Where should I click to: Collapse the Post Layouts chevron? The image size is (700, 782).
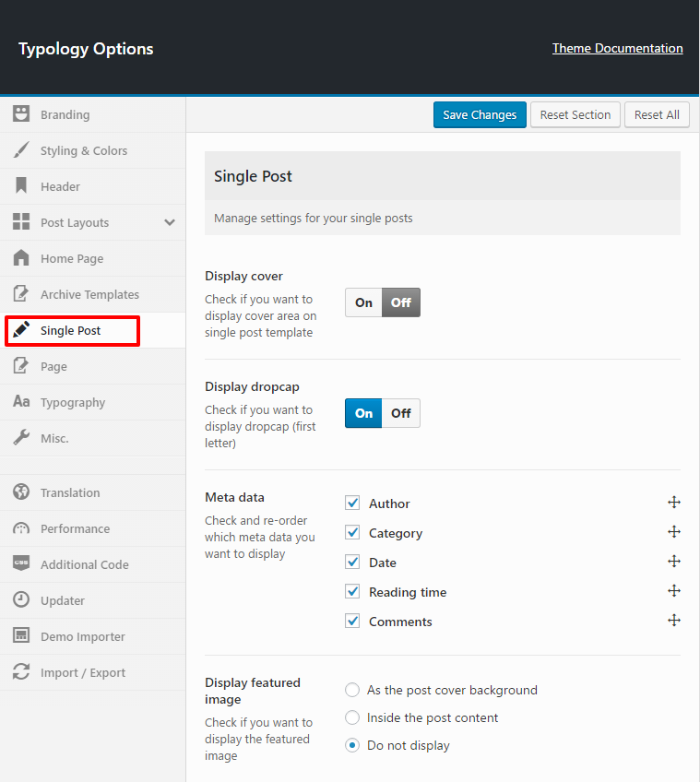[x=170, y=222]
